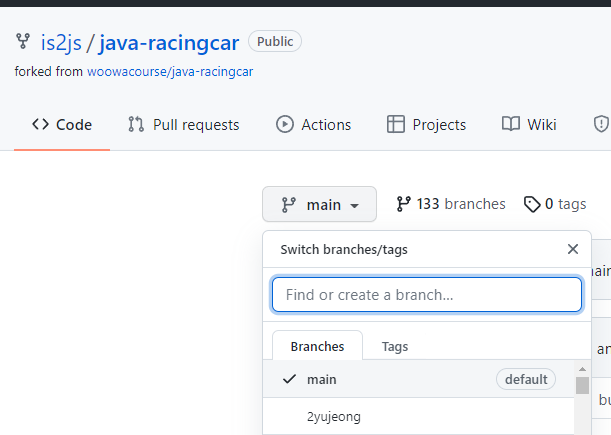The image size is (611, 435).
Task: Toggle the main branch selector dropdown
Action: click(320, 204)
